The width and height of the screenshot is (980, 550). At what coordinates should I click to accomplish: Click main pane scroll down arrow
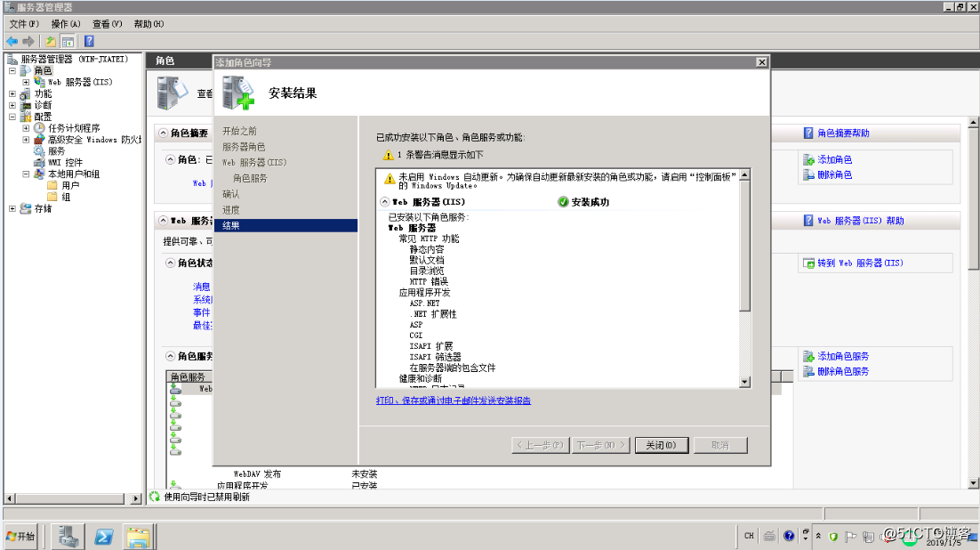[x=973, y=483]
